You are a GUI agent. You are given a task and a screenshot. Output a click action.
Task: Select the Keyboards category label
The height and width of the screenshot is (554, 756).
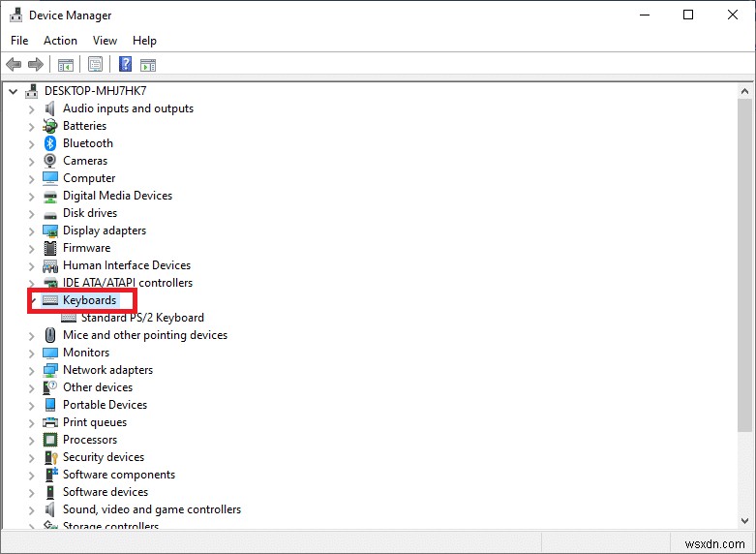pyautogui.click(x=90, y=300)
